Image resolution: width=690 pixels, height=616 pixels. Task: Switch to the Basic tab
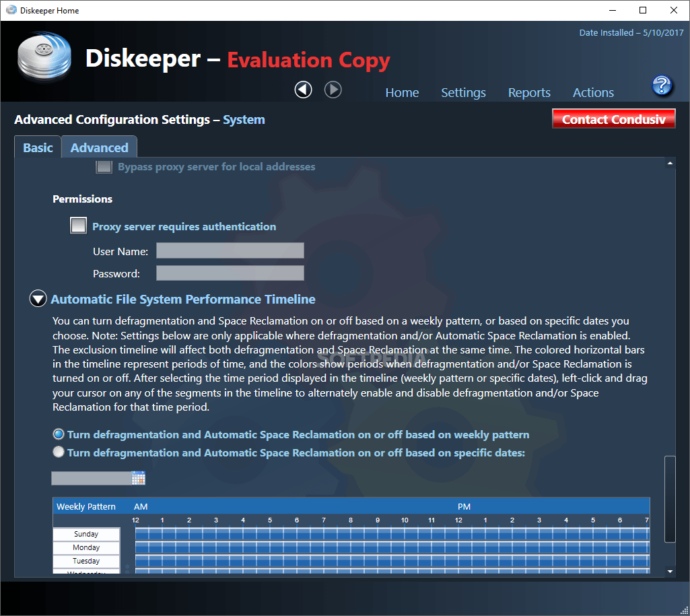[37, 147]
